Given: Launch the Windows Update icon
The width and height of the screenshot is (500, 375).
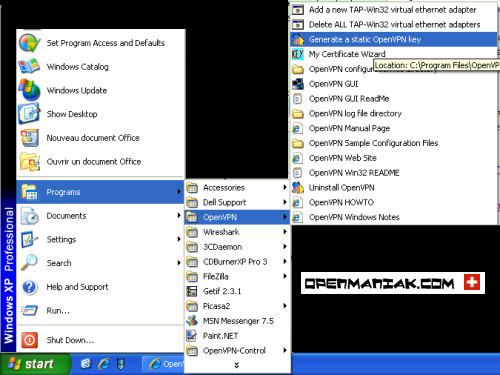Looking at the screenshot, I should click(29, 90).
